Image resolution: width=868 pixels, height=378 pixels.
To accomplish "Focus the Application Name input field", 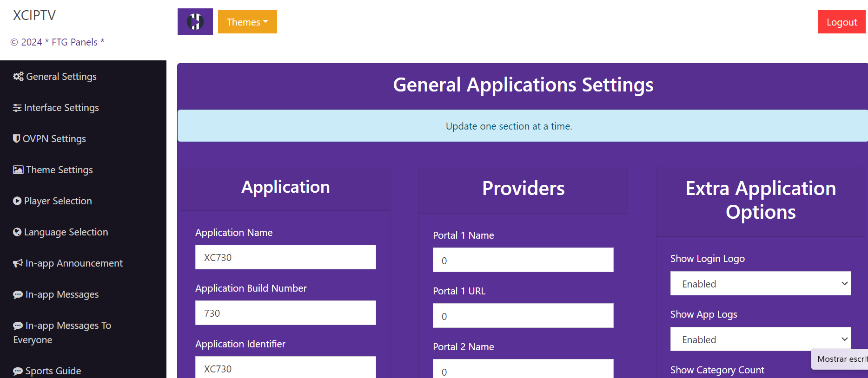I will pyautogui.click(x=285, y=257).
